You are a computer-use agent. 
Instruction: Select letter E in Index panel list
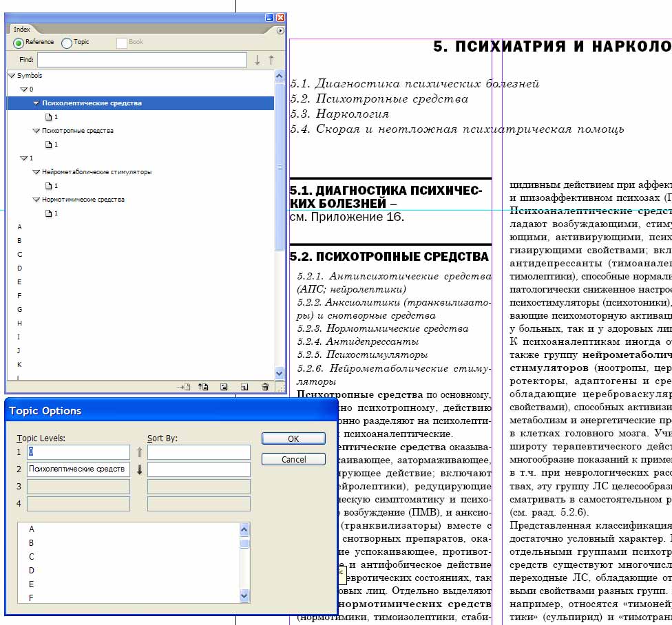pyautogui.click(x=19, y=282)
